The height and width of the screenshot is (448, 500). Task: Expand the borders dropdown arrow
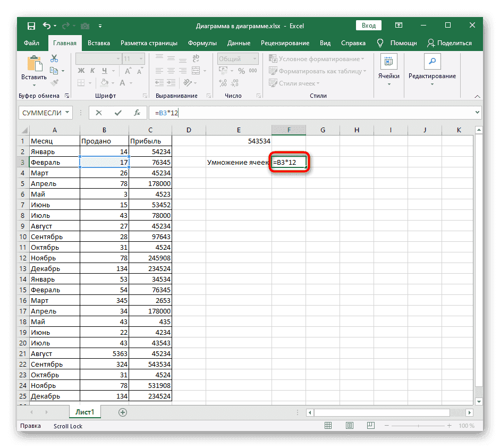pos(90,83)
